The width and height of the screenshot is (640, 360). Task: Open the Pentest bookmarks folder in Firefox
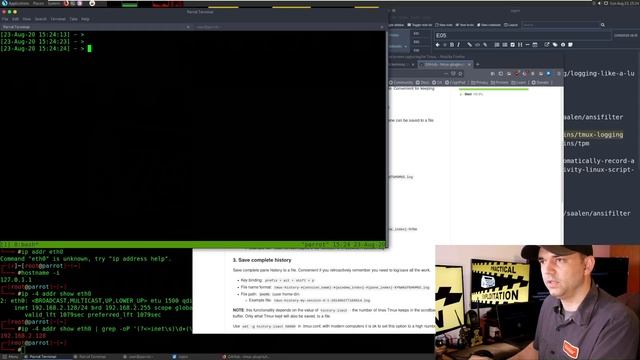click(500, 82)
